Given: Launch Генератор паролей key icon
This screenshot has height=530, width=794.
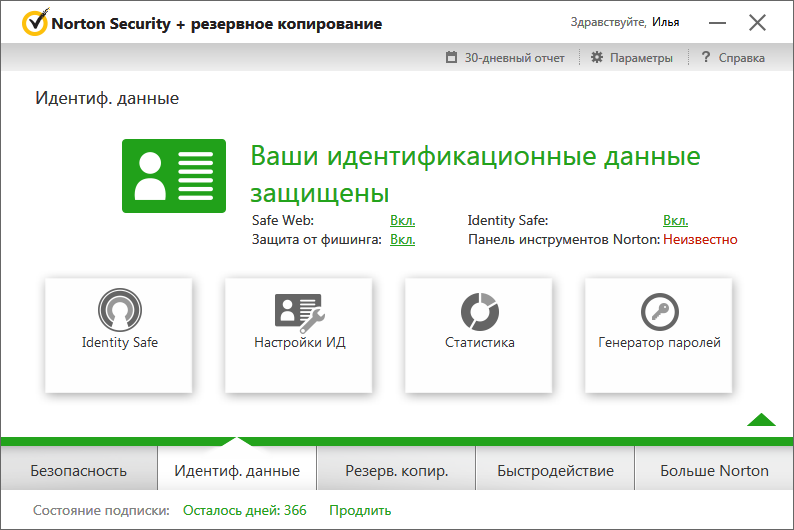Looking at the screenshot, I should 659,311.
